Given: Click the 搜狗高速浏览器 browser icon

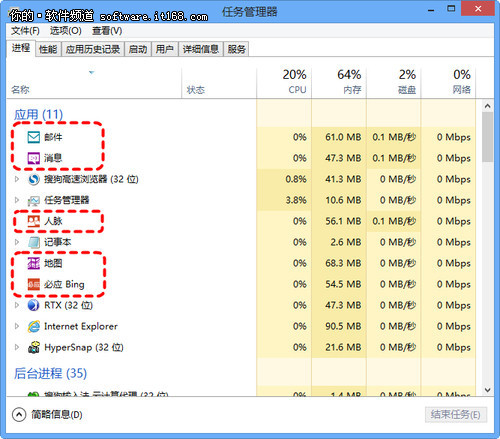Looking at the screenshot, I should click(34, 179).
